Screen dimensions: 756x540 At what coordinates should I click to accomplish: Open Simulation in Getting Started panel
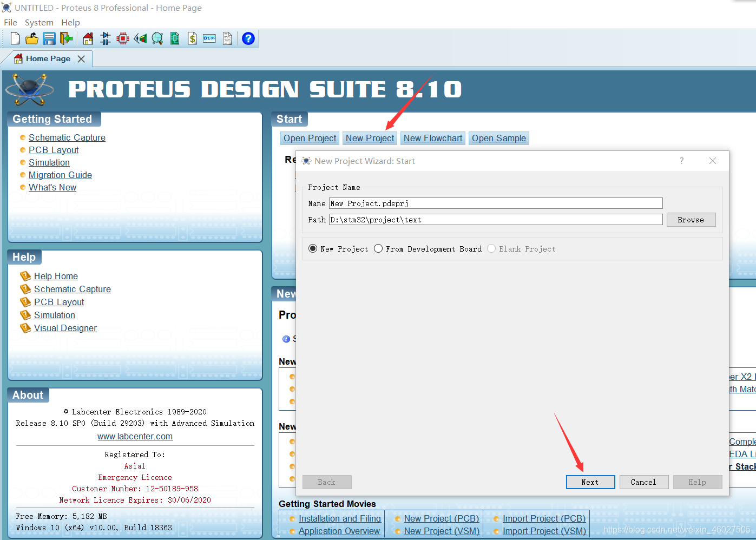click(x=49, y=162)
